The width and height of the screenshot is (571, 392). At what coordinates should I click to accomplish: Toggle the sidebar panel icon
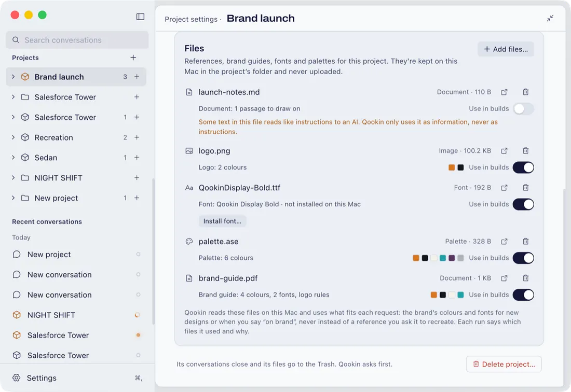140,17
